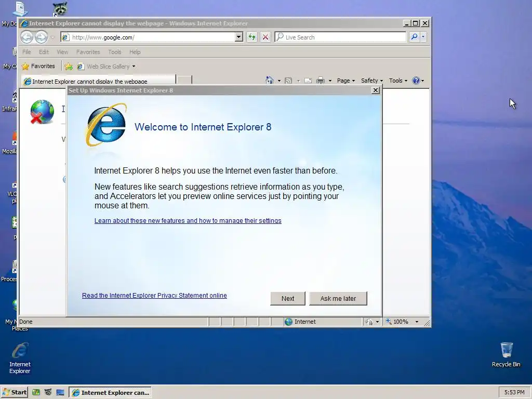Image resolution: width=532 pixels, height=399 pixels.
Task: Click the Add to Favorites Bar star icon
Action: click(69, 66)
